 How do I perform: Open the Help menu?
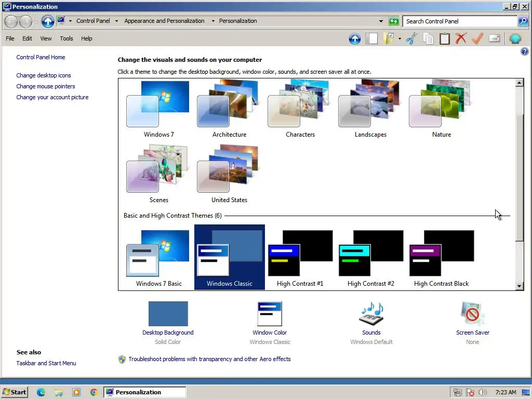pyautogui.click(x=87, y=38)
